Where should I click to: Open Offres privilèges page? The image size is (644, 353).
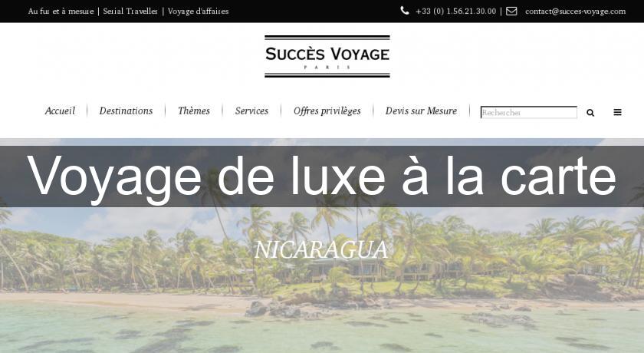[327, 111]
